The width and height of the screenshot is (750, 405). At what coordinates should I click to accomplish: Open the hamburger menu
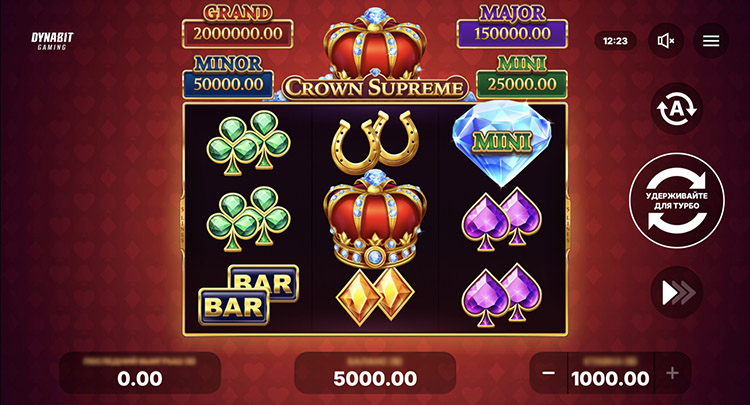point(711,41)
